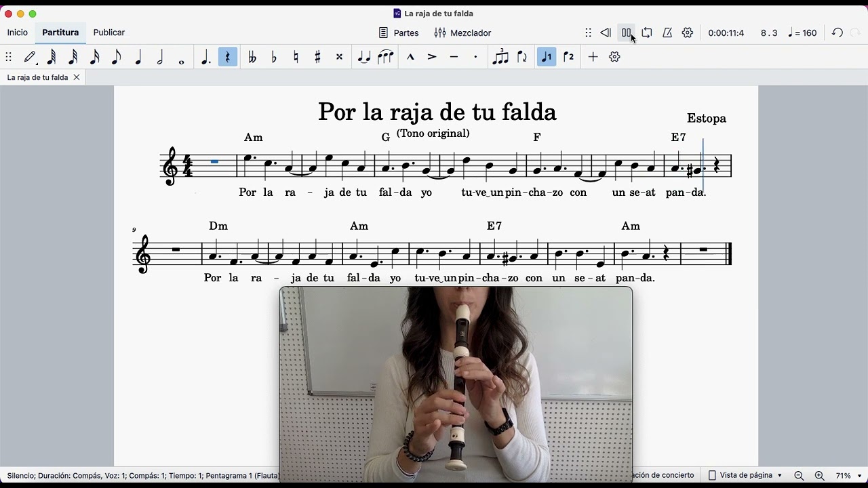
Task: Select the first-system E7 chord symbol
Action: tap(678, 138)
